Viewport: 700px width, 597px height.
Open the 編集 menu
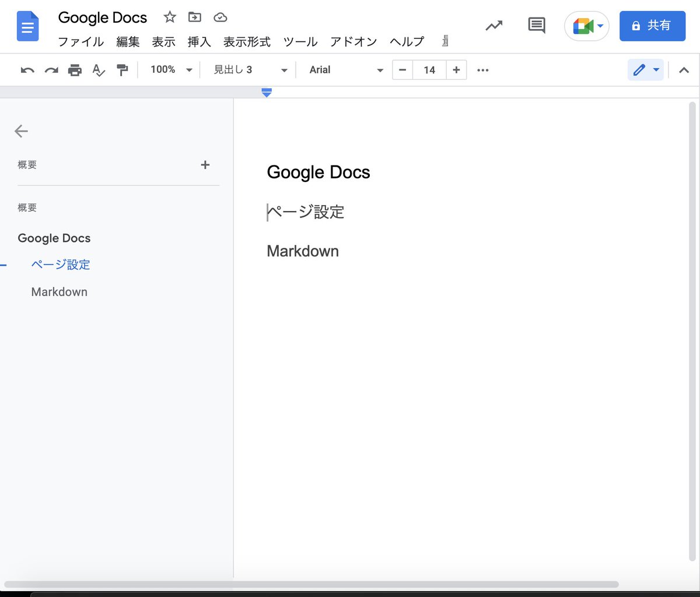click(x=128, y=42)
